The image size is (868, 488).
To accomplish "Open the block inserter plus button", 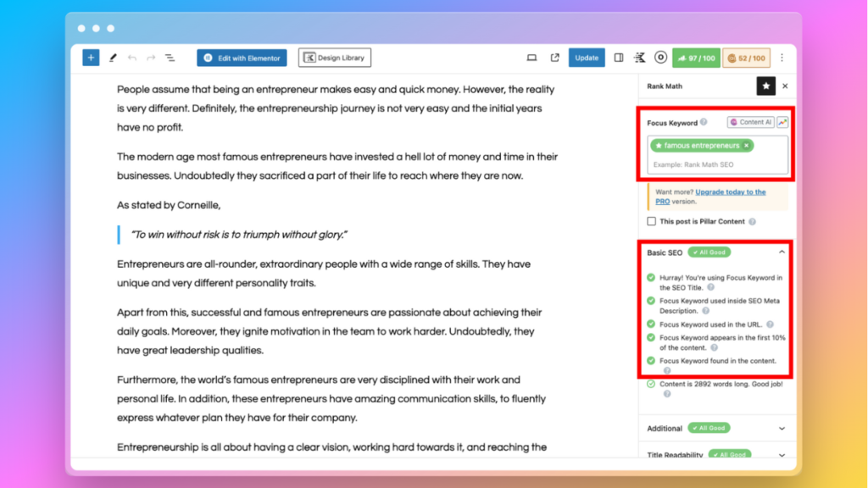I will [x=91, y=58].
